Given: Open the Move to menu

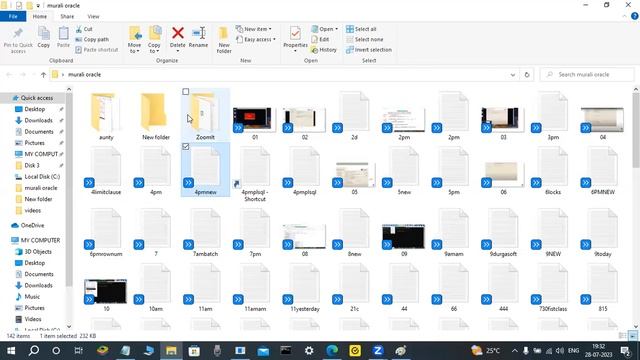Looking at the screenshot, I should [x=134, y=40].
